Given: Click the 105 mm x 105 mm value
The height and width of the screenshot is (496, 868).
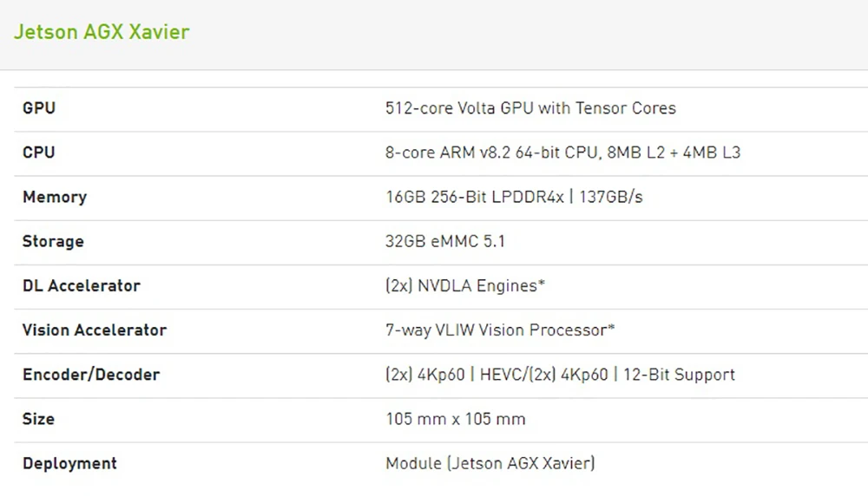Looking at the screenshot, I should 456,419.
